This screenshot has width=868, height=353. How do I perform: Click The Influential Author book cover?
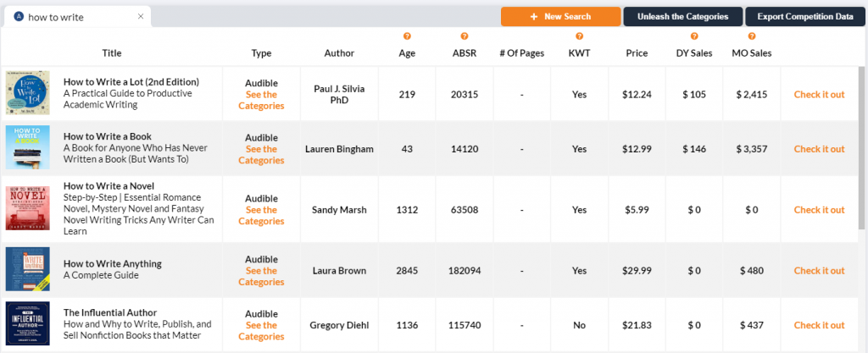pyautogui.click(x=27, y=324)
